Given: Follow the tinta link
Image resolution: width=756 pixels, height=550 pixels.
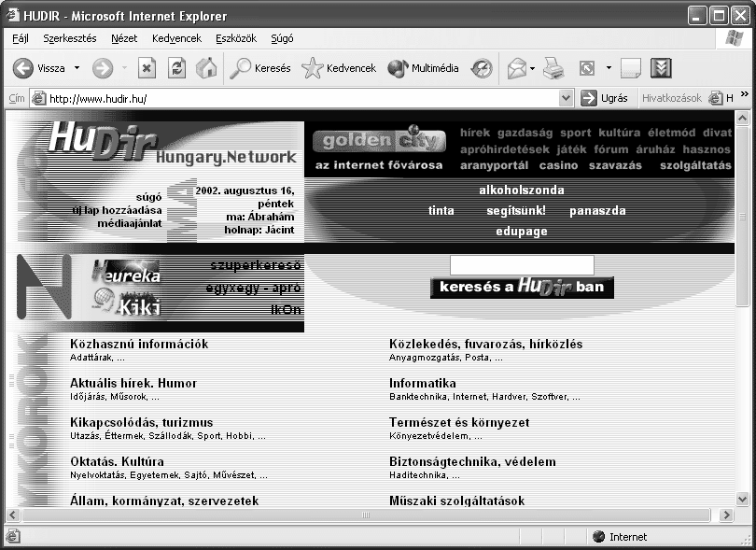Looking at the screenshot, I should (x=441, y=211).
